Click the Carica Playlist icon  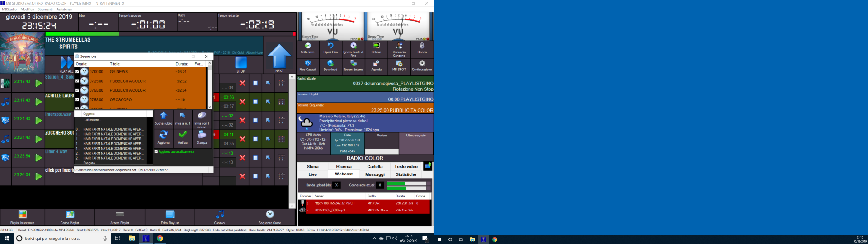click(70, 215)
